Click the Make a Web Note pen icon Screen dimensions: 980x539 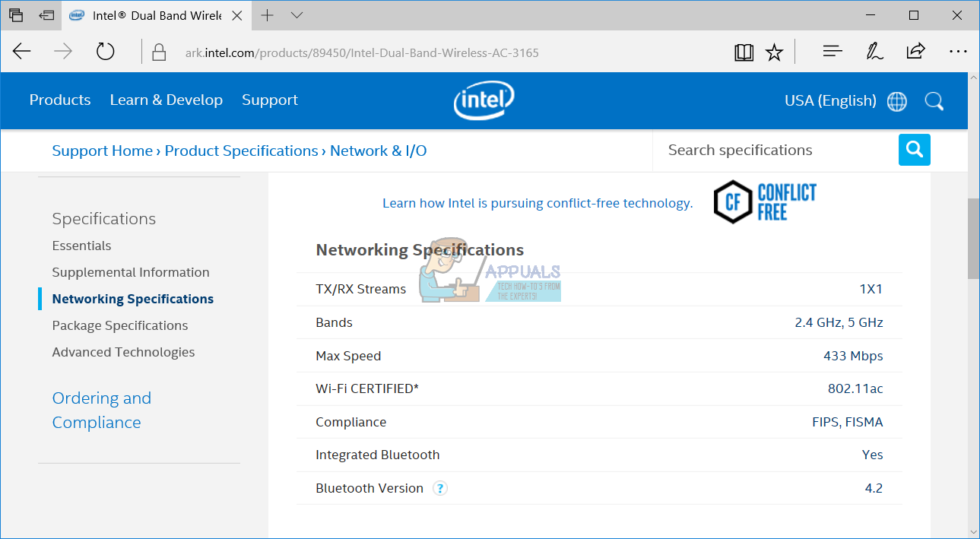point(874,52)
